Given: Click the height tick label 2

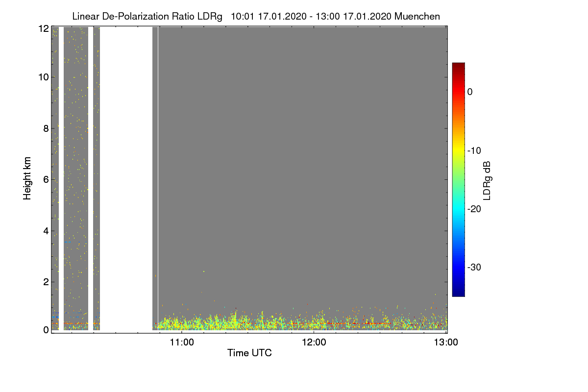Looking at the screenshot, I should (47, 282).
